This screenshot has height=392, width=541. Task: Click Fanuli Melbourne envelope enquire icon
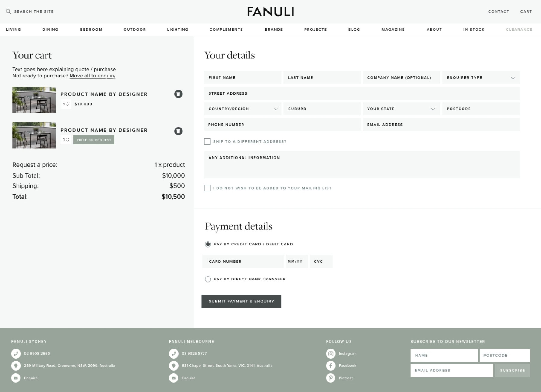(x=174, y=378)
